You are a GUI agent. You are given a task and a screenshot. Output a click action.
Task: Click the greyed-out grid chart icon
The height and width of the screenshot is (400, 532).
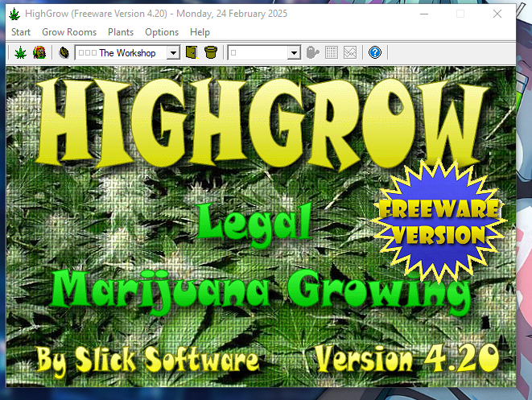(332, 52)
